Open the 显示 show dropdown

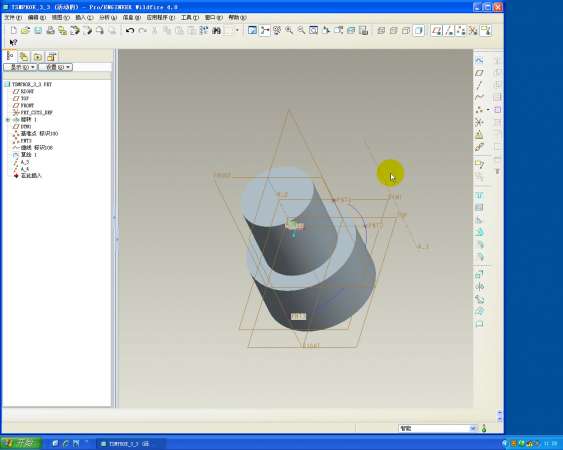20,67
